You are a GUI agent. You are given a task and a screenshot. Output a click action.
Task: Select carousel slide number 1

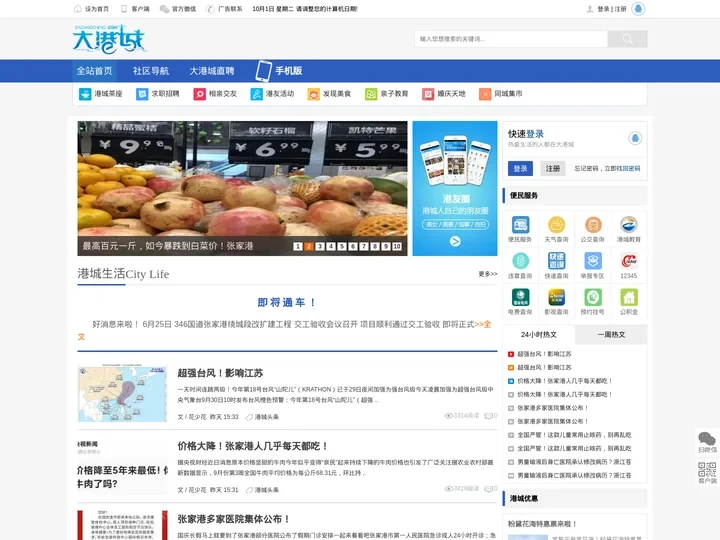tap(298, 246)
